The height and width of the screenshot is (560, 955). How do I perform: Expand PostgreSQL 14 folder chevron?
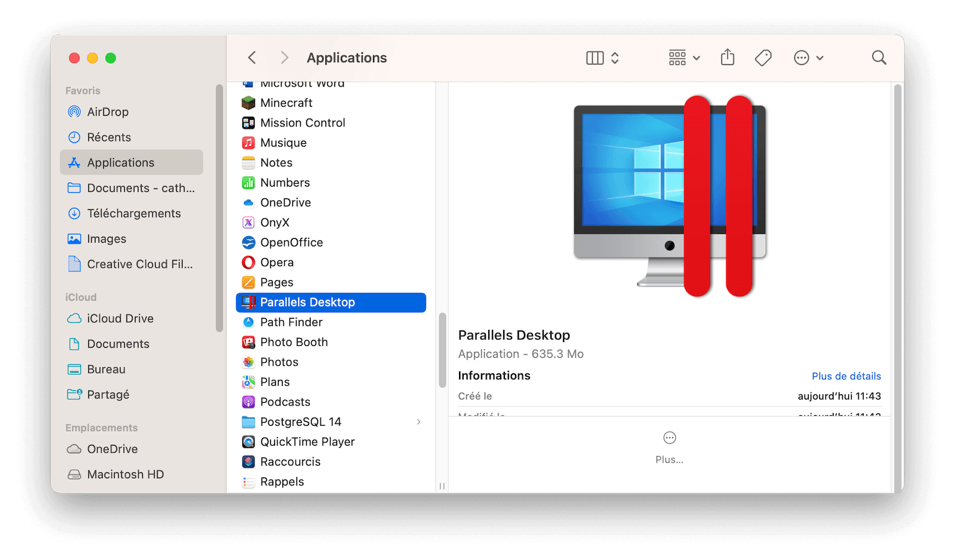click(x=418, y=422)
